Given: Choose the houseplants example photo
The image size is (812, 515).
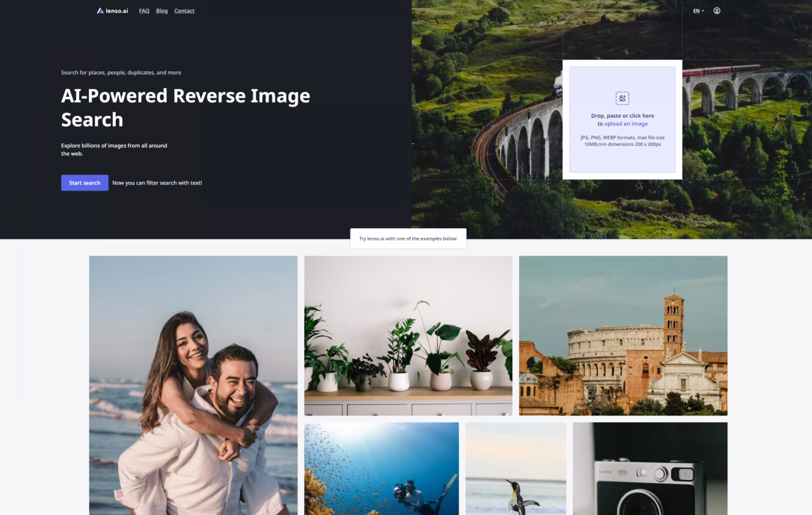Looking at the screenshot, I should (x=408, y=335).
